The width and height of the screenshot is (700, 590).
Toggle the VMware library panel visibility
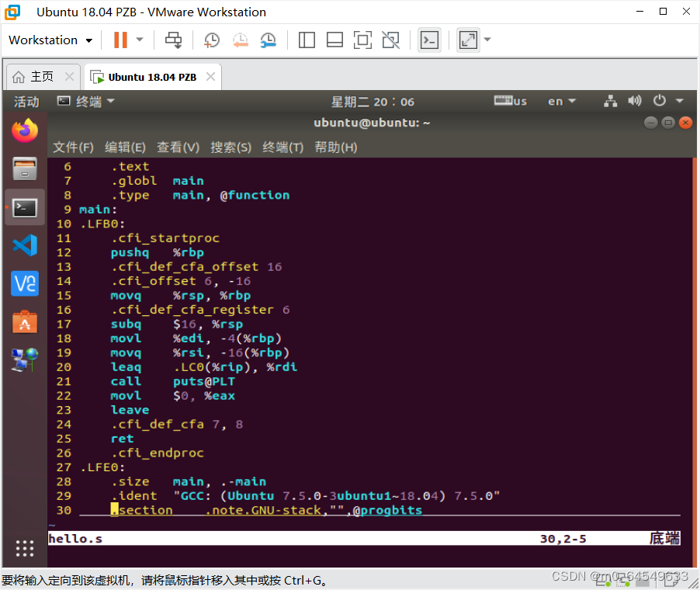click(306, 40)
